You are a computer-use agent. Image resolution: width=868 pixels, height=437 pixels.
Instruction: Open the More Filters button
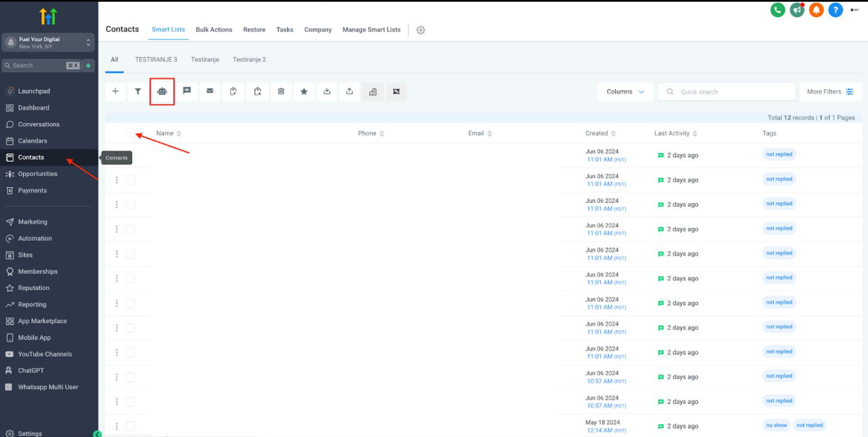(831, 91)
